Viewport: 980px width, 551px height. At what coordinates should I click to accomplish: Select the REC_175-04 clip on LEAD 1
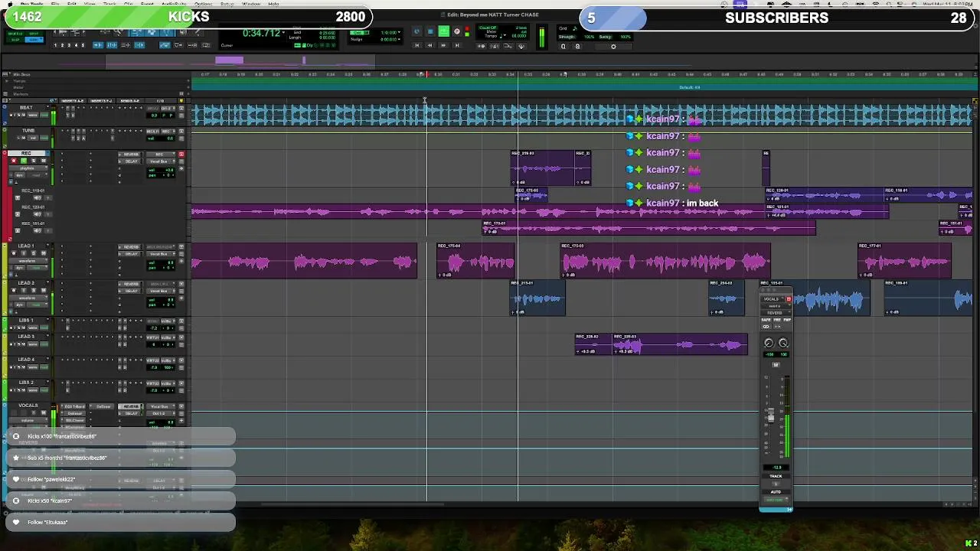click(x=475, y=262)
